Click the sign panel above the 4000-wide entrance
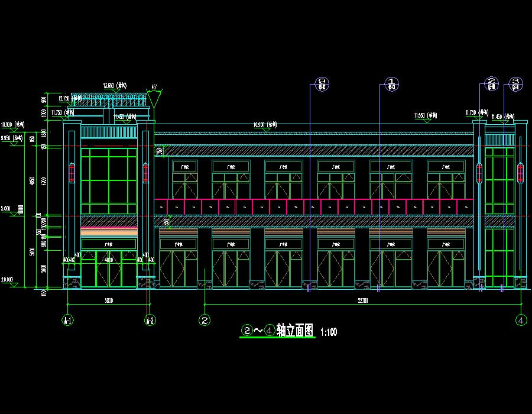The image size is (532, 414). coord(109,244)
